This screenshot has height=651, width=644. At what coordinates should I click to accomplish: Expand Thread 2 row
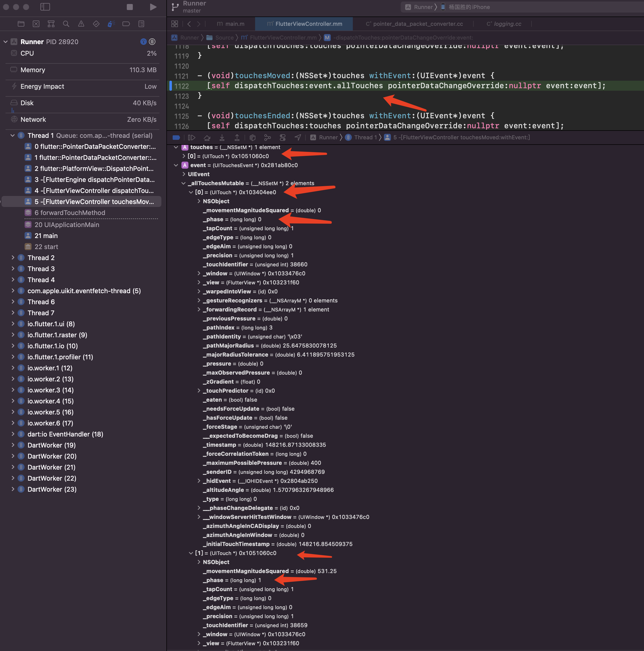(x=13, y=258)
